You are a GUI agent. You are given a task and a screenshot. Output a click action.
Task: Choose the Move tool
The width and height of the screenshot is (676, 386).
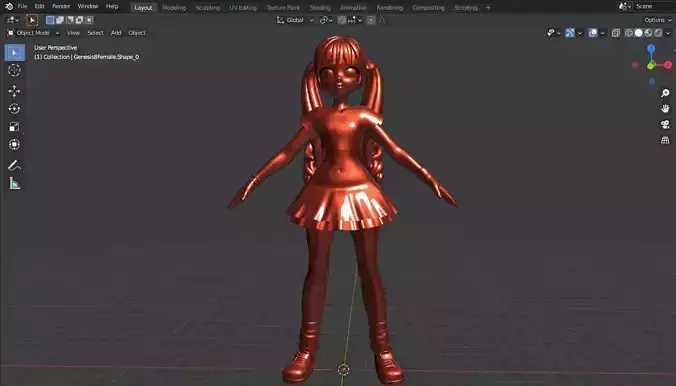click(14, 91)
